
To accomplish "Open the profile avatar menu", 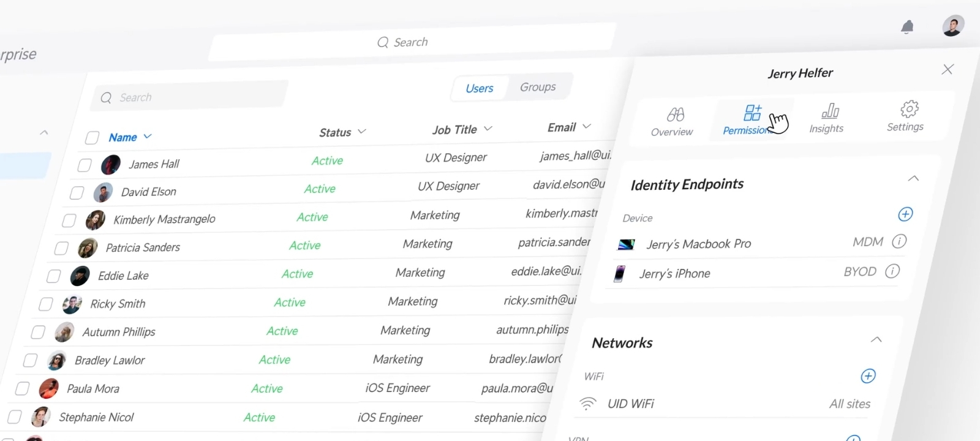I will tap(952, 26).
